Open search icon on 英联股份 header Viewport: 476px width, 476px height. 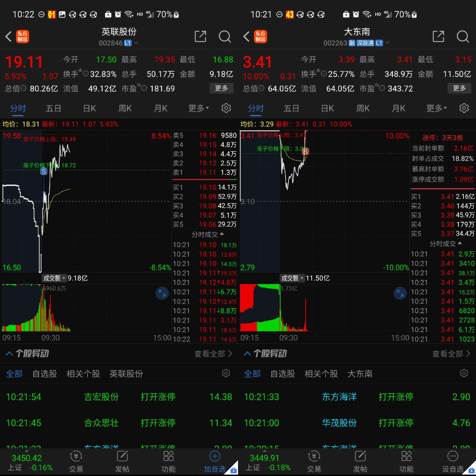point(225,36)
